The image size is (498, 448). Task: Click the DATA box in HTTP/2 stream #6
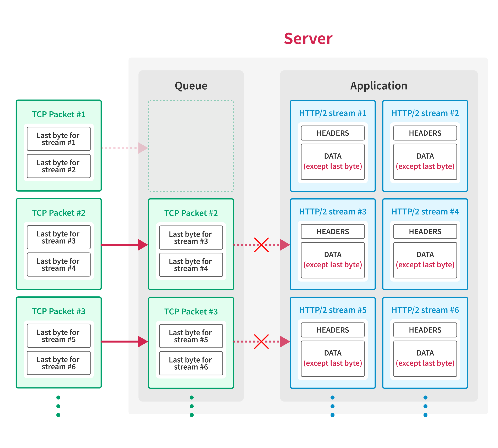point(425,359)
